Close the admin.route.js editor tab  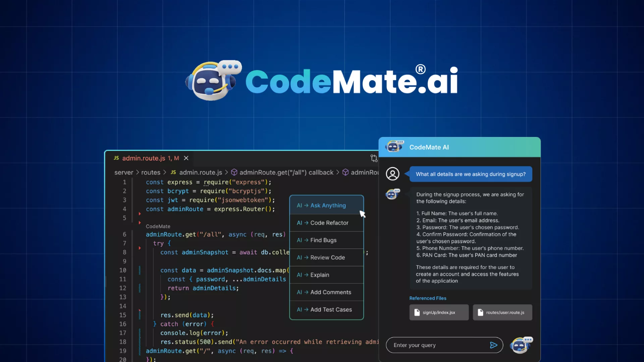[186, 158]
